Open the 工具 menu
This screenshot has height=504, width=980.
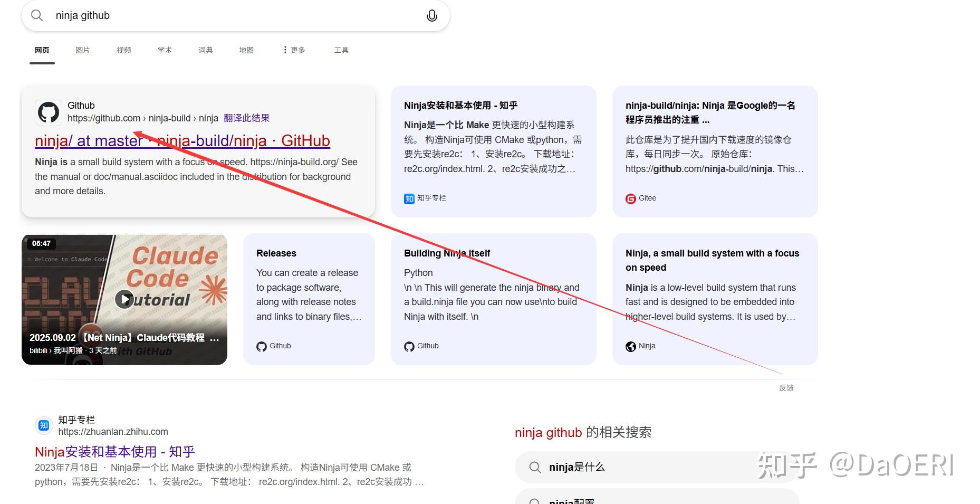click(x=341, y=50)
